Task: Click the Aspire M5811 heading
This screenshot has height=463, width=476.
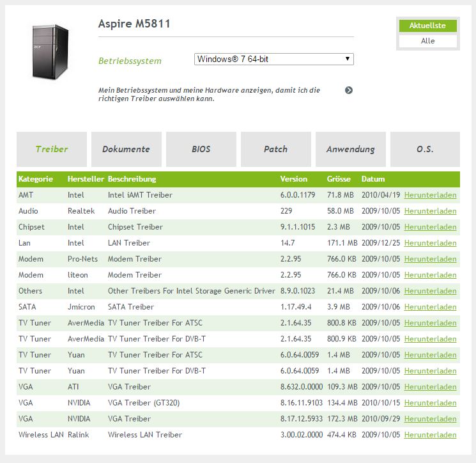Action: (134, 24)
